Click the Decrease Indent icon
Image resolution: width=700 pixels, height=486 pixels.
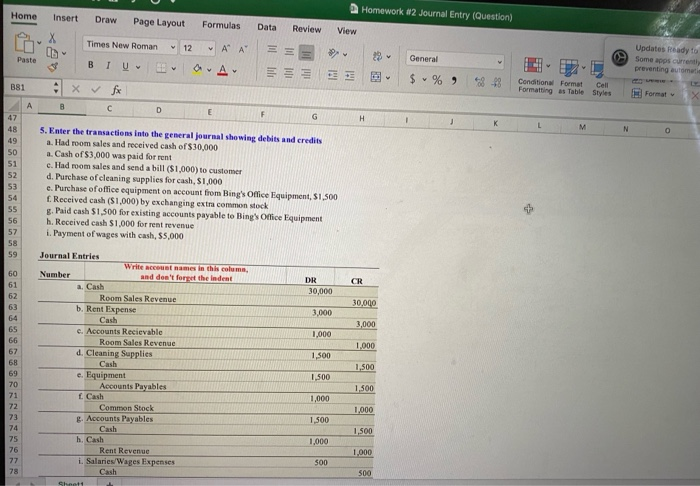(x=333, y=75)
